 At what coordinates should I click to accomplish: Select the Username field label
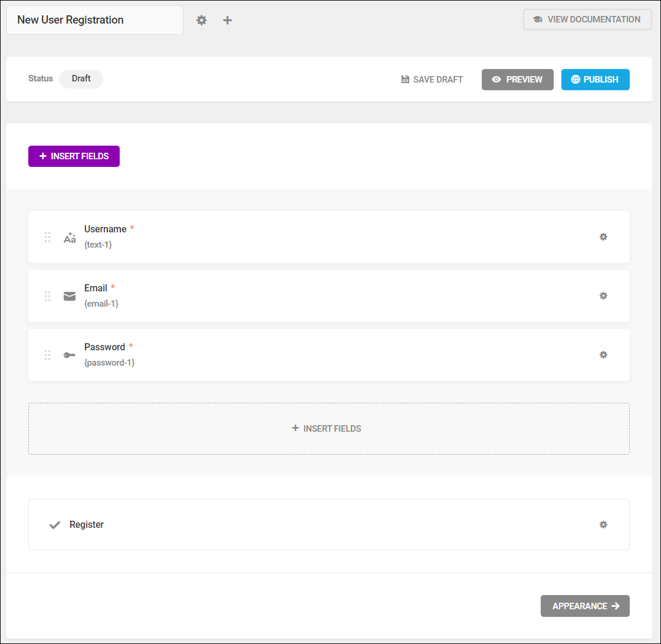click(x=105, y=229)
